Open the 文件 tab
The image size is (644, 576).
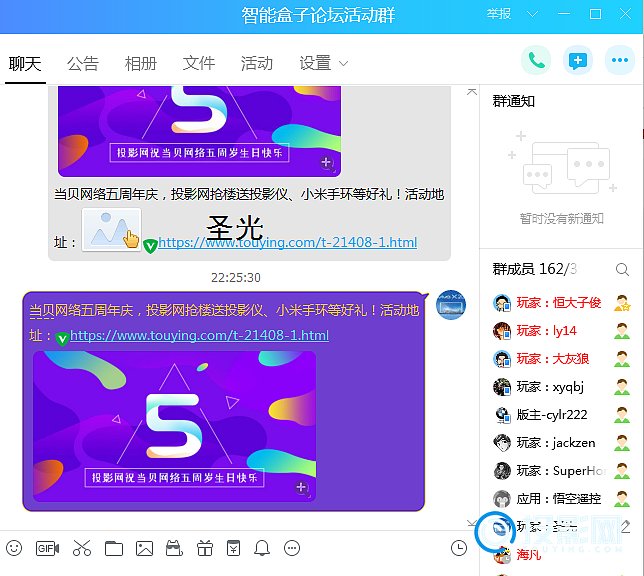tap(199, 64)
